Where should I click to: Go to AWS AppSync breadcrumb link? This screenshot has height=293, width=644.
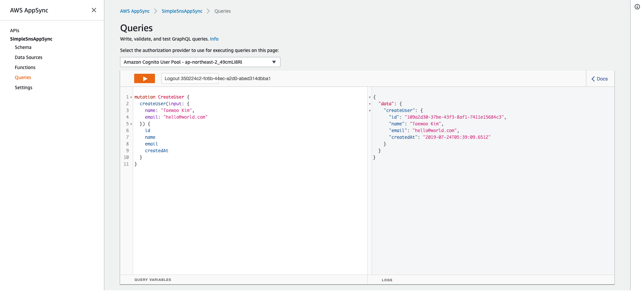click(135, 11)
